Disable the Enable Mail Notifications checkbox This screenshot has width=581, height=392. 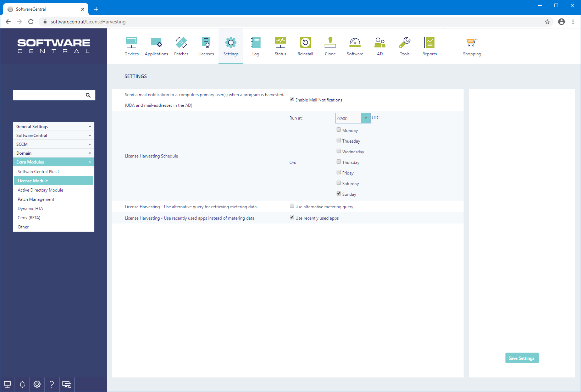coord(292,99)
